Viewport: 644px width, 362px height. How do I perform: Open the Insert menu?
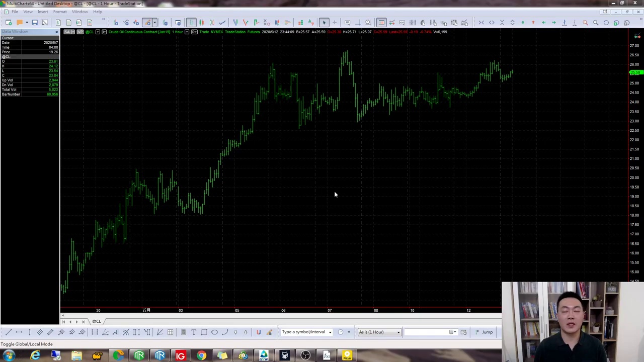43,12
